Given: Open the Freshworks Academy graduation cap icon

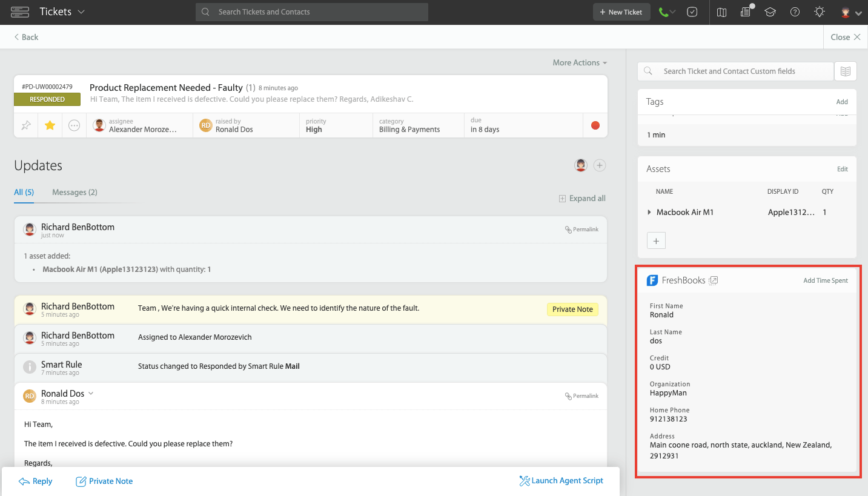Looking at the screenshot, I should [x=770, y=12].
